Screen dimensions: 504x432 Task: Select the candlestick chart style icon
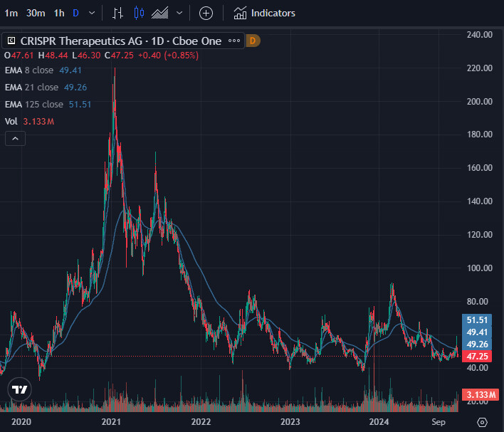tap(139, 13)
